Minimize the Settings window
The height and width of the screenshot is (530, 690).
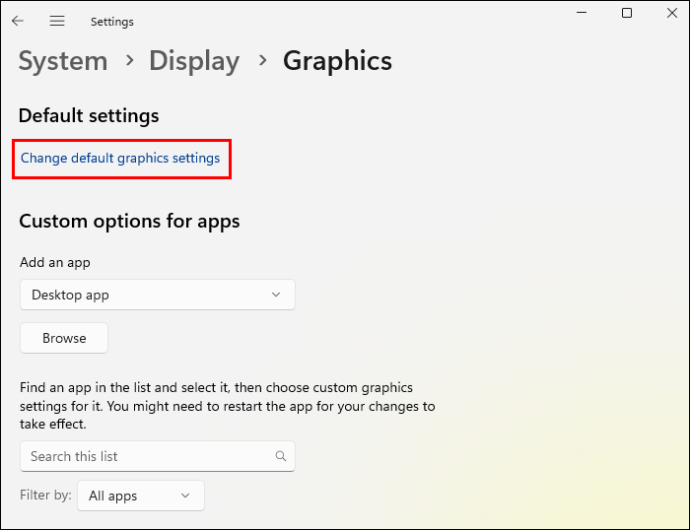point(582,13)
